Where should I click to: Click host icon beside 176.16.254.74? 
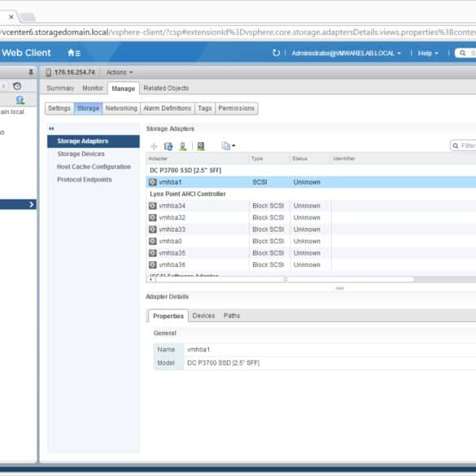(x=48, y=72)
